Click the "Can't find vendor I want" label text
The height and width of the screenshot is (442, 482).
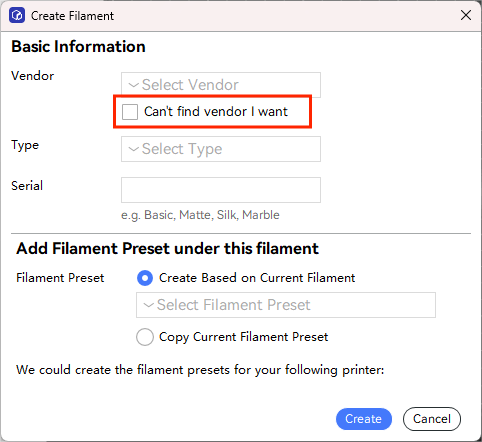coord(216,111)
